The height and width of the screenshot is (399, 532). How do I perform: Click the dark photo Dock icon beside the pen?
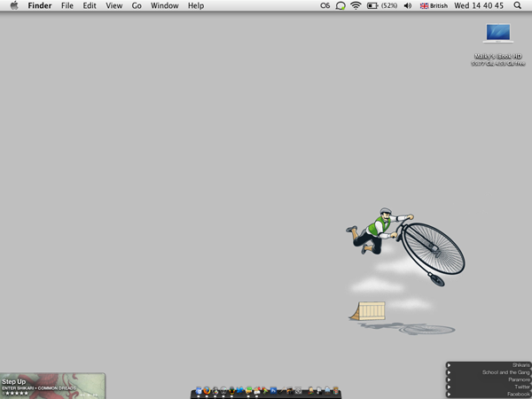[x=290, y=391]
